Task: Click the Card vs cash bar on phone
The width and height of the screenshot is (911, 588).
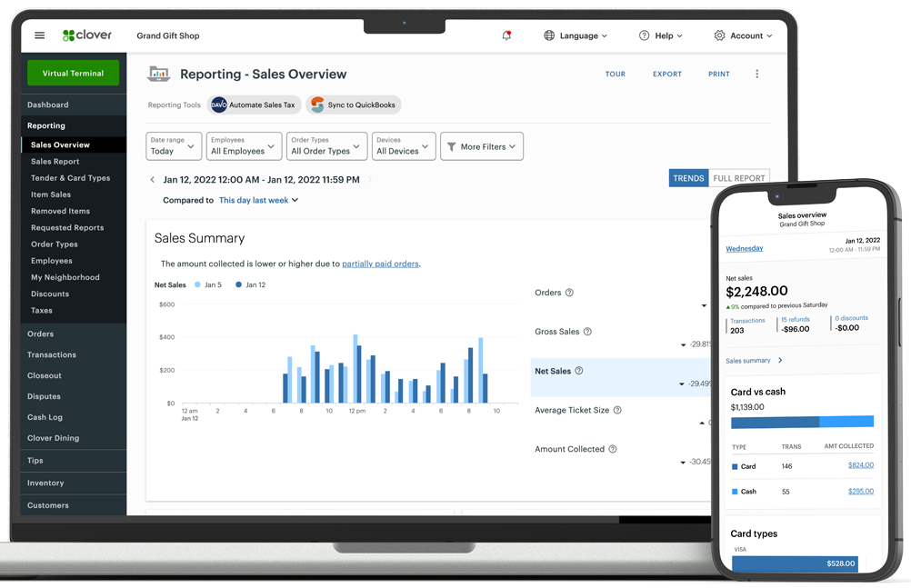Action: tap(803, 422)
